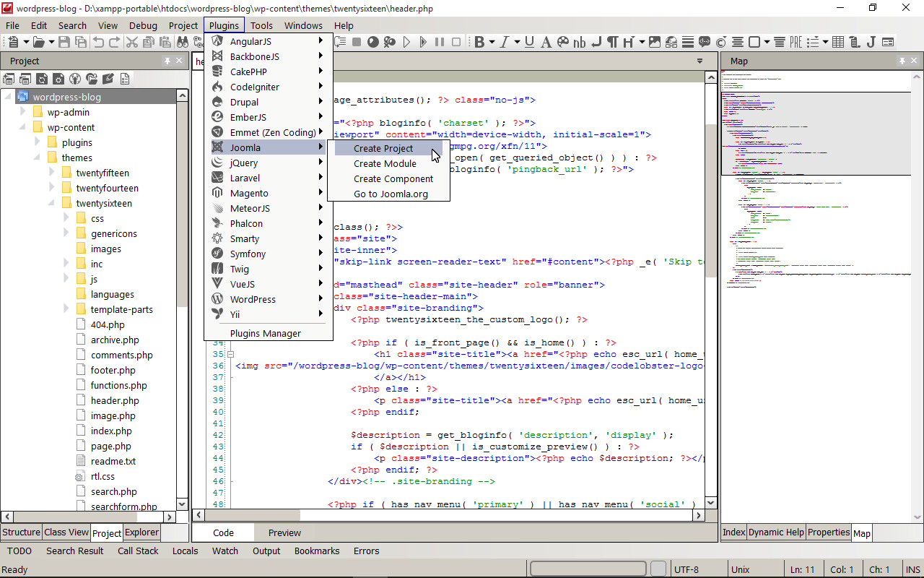The image size is (924, 578).
Task: Click the Insert image toolbar icon
Action: [655, 43]
